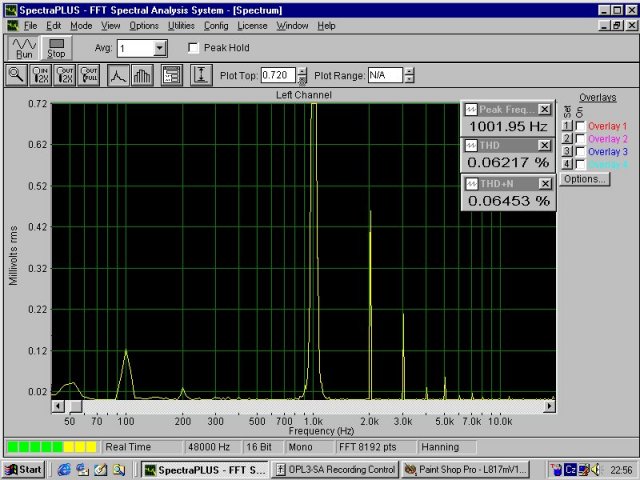This screenshot has width=640, height=480.
Task: Switch to OPL3-SA Recording Control taskbar window
Action: click(335, 470)
